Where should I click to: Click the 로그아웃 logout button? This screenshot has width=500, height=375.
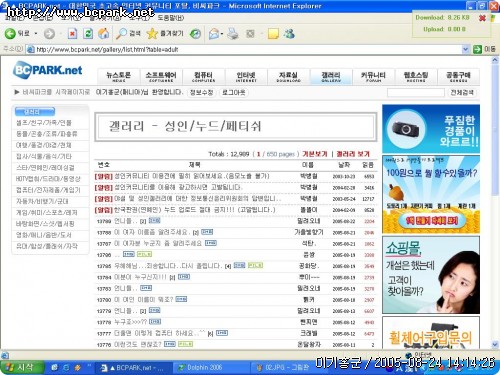pos(234,93)
